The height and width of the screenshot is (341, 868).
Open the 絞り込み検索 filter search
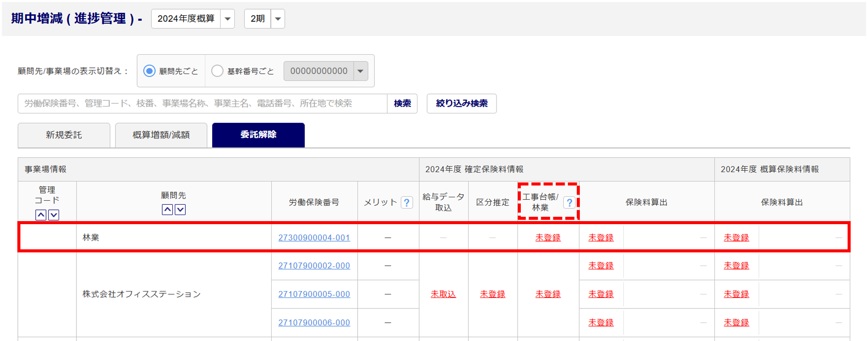462,103
